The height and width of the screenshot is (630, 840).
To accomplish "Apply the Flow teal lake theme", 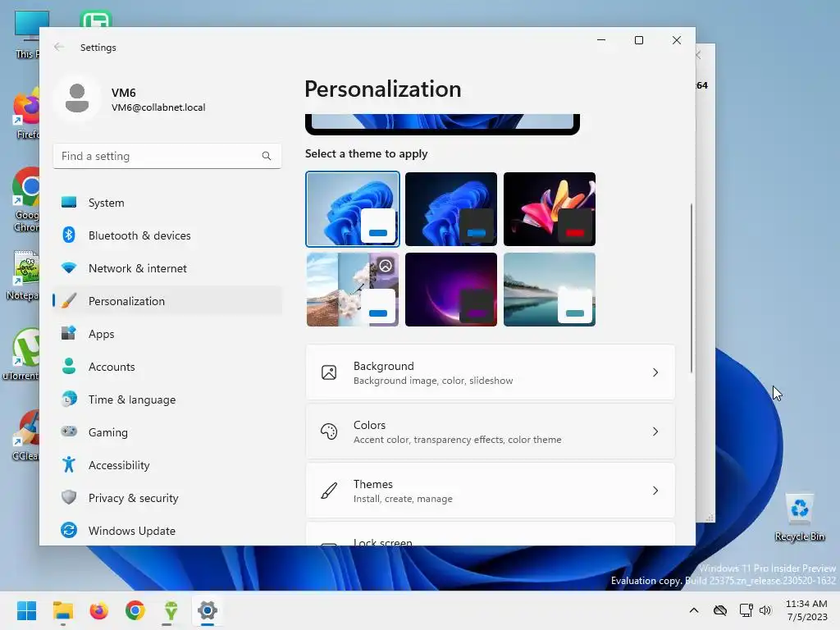I will coord(550,290).
